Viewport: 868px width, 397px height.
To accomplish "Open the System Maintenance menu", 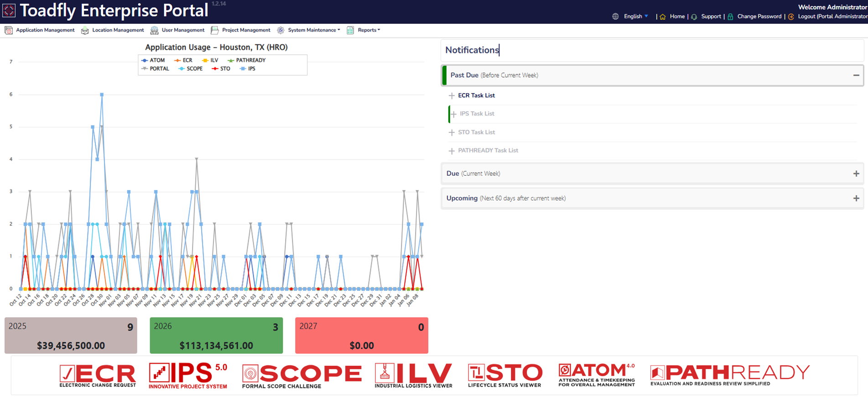I will [313, 30].
